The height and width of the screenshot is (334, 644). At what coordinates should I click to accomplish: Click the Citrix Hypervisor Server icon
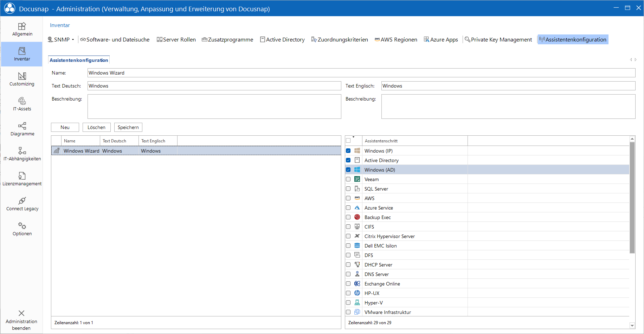[x=357, y=236]
